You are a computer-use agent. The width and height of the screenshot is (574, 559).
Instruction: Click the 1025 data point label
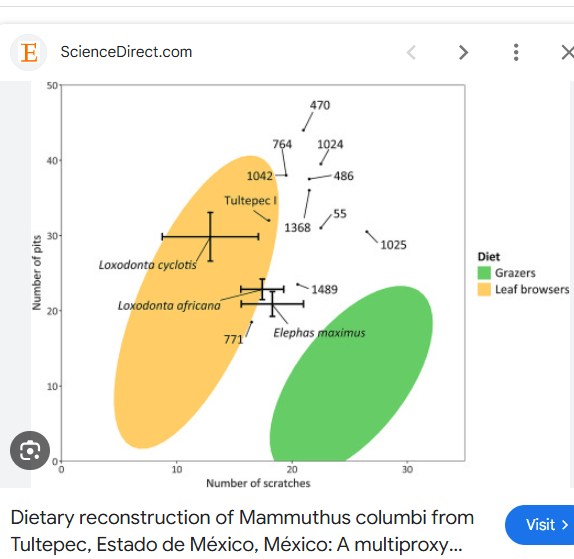pos(393,245)
